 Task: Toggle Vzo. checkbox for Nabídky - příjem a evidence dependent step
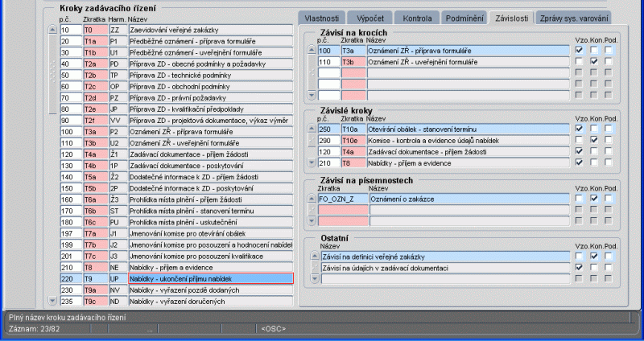coord(579,162)
